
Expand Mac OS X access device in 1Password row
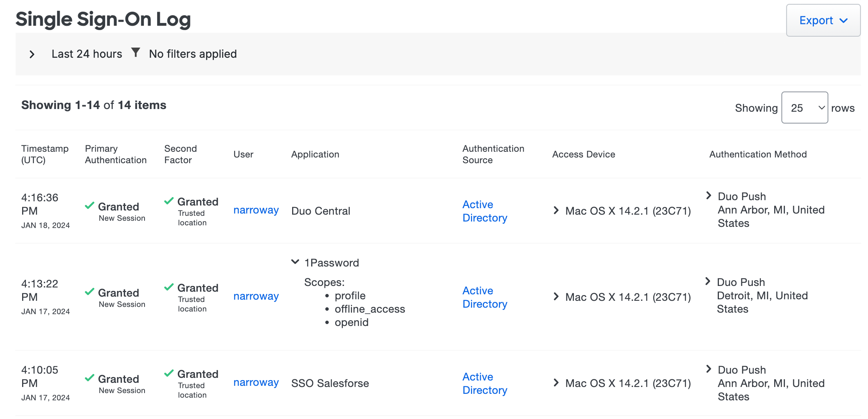(x=556, y=296)
